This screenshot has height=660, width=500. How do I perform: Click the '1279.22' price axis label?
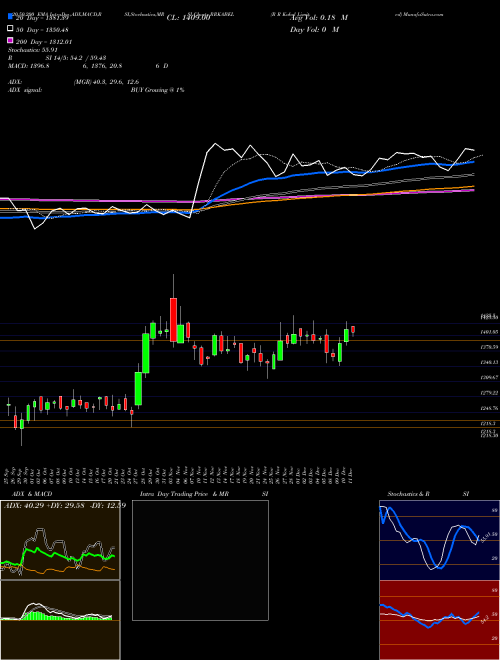pyautogui.click(x=489, y=392)
